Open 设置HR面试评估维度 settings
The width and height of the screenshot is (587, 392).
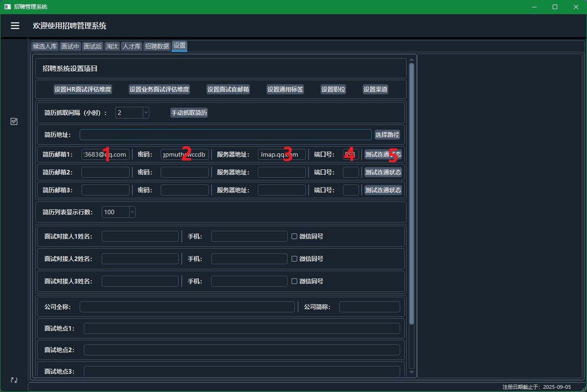[83, 89]
